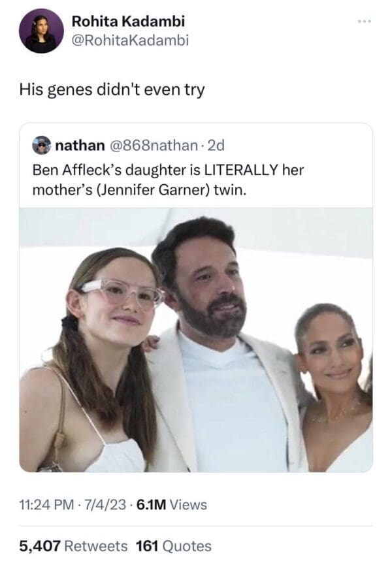
Task: Open the quoted tweet text about Ben Affleck's daughter
Action: click(x=168, y=181)
